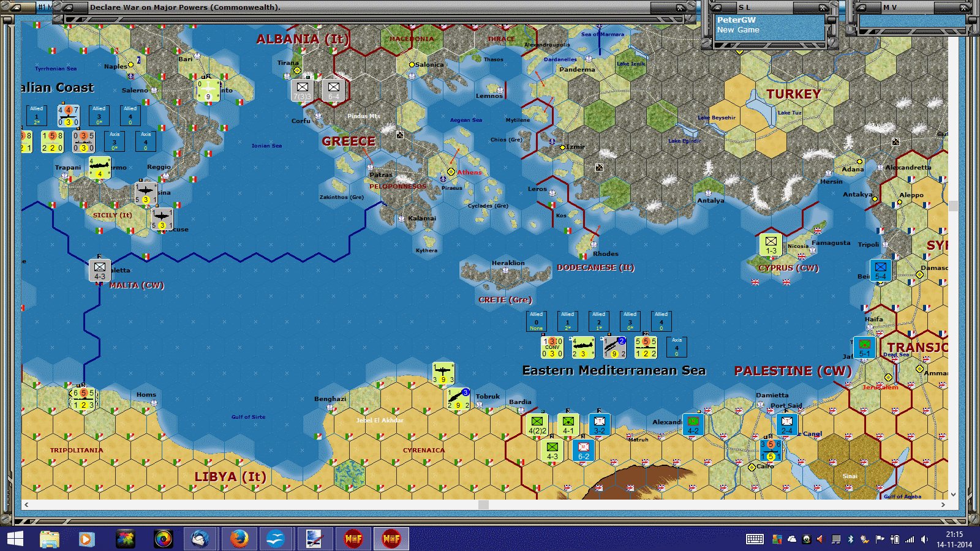The height and width of the screenshot is (551, 980).
Task: Click Allied sea box 3 in Eastern Mediterranean
Action: pyautogui.click(x=630, y=321)
